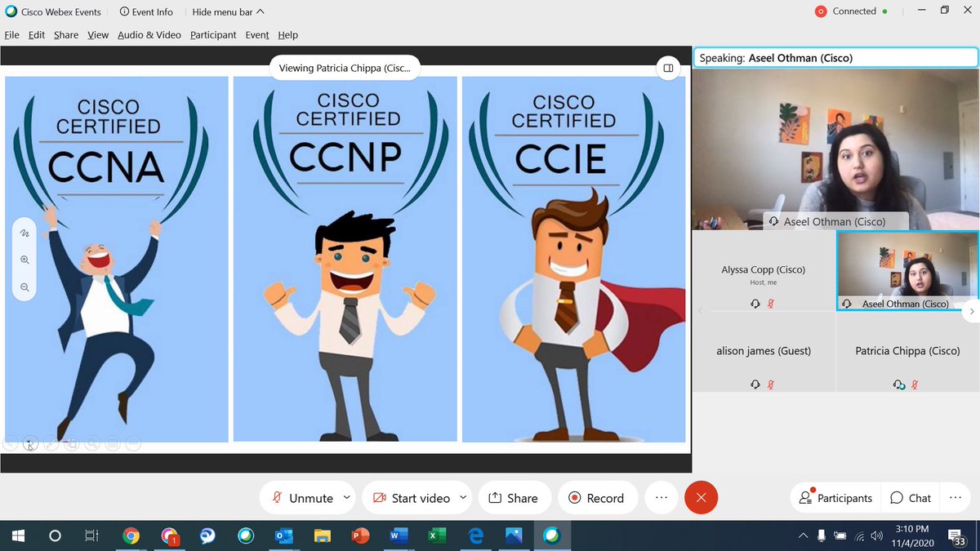
Task: Show next participants with the right arrow
Action: point(972,311)
